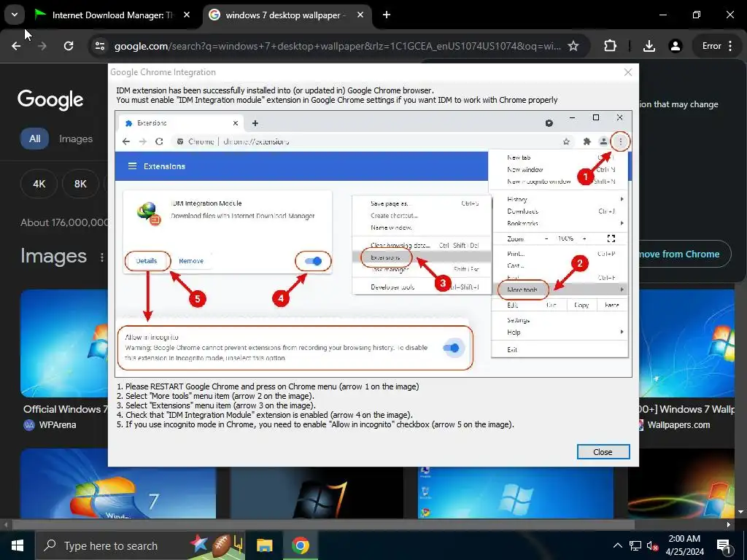Show hidden system tray icons

pyautogui.click(x=617, y=545)
